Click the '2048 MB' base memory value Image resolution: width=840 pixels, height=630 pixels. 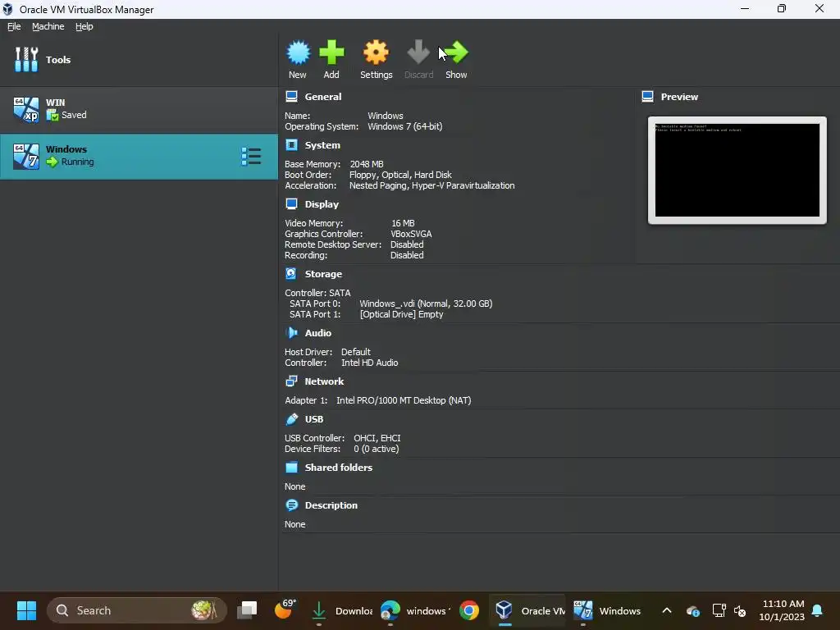pyautogui.click(x=367, y=164)
